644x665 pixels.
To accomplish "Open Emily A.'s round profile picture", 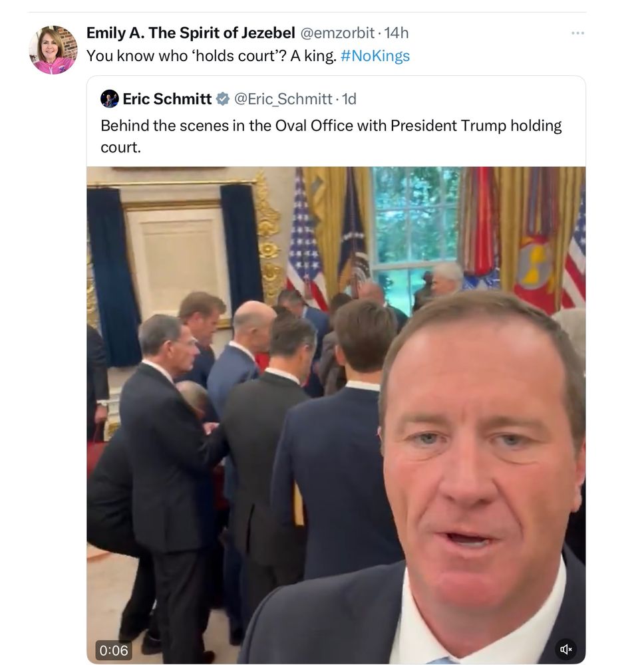I will (x=53, y=50).
